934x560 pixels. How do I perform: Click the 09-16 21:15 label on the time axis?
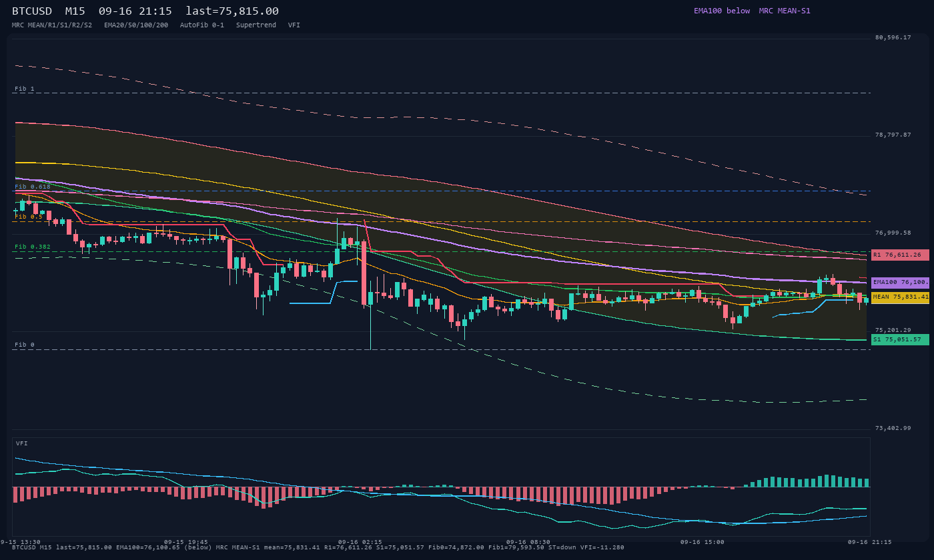pos(870,542)
